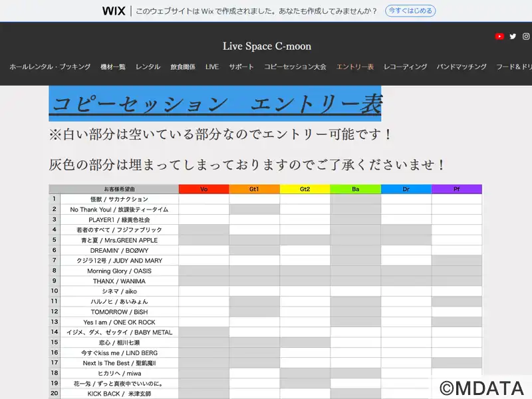
Task: Click the Wix banner promo text
Action: 257,11
